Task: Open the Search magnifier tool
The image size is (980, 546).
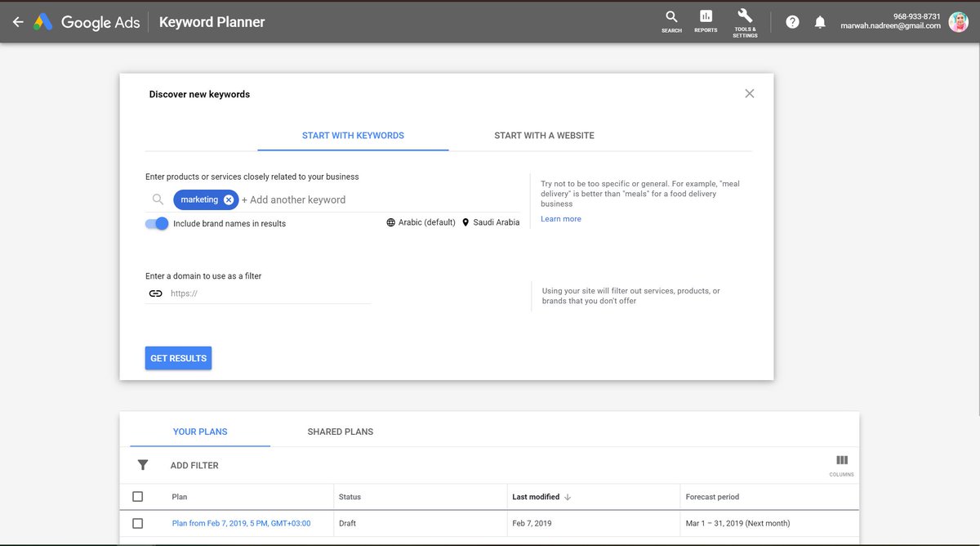Action: (x=671, y=20)
